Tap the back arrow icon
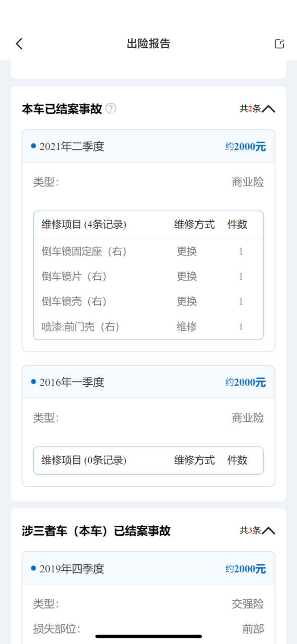Image resolution: width=297 pixels, height=644 pixels. [19, 44]
